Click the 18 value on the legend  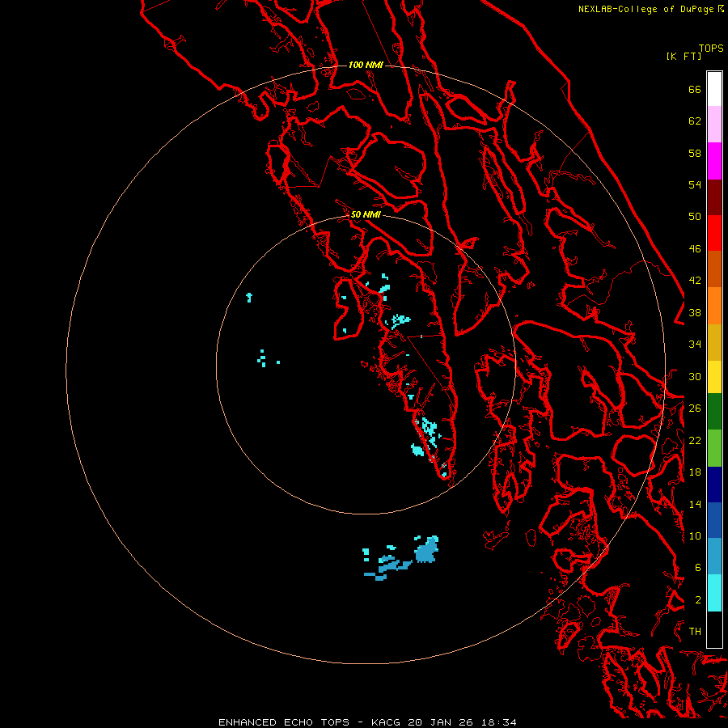695,472
